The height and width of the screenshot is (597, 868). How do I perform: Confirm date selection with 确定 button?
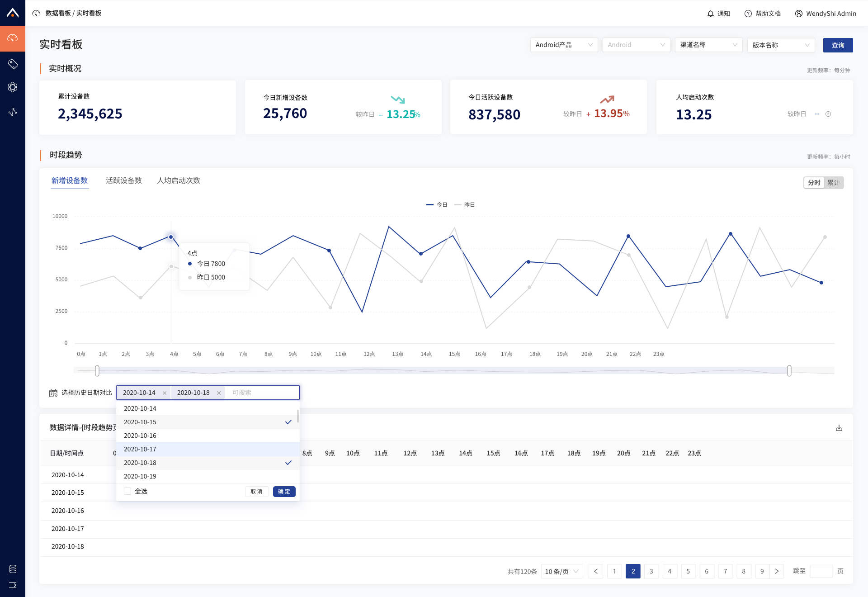[x=284, y=492]
